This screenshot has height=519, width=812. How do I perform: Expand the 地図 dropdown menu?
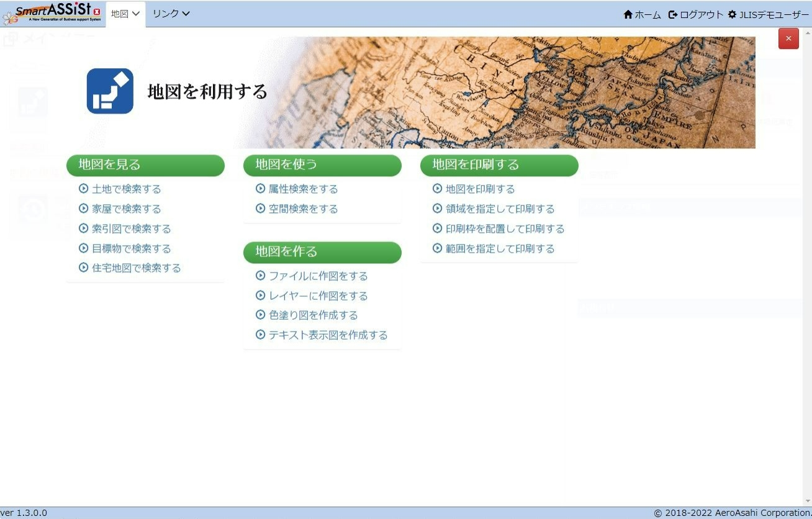click(125, 14)
